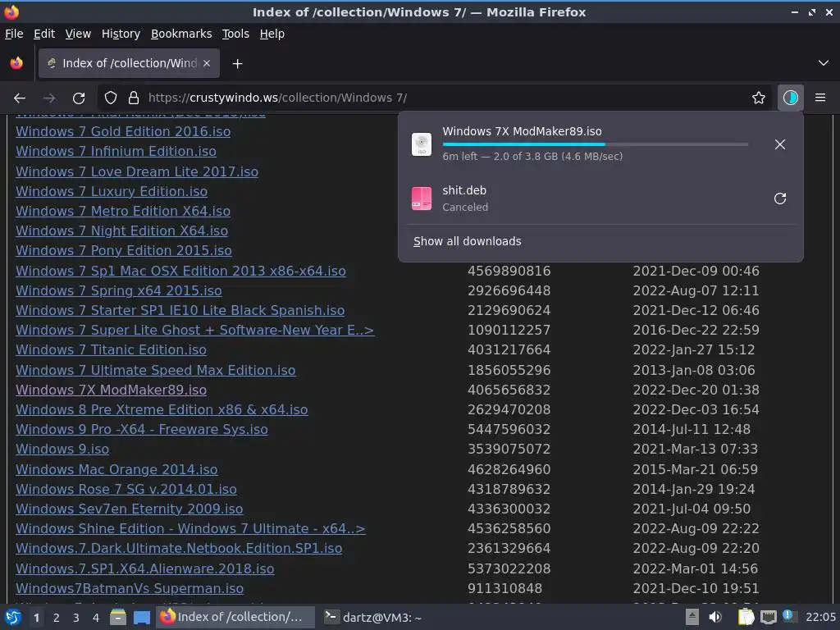The width and height of the screenshot is (840, 630).
Task: Open Windows 9 Pro -X64 Freeware Sys.iso
Action: (x=141, y=430)
